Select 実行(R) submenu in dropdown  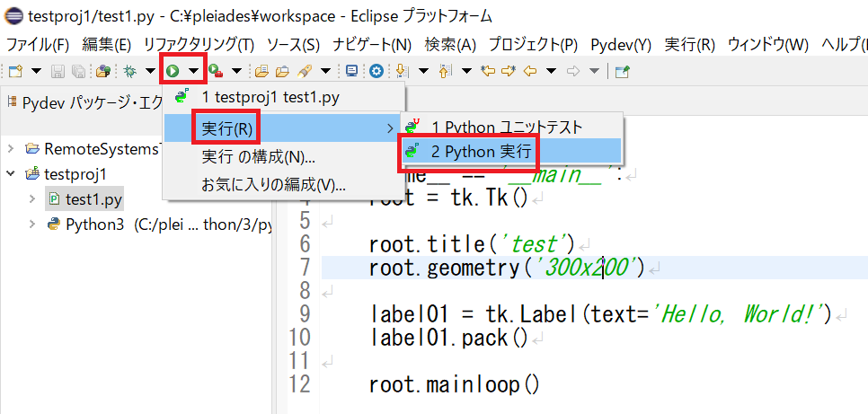coord(284,129)
